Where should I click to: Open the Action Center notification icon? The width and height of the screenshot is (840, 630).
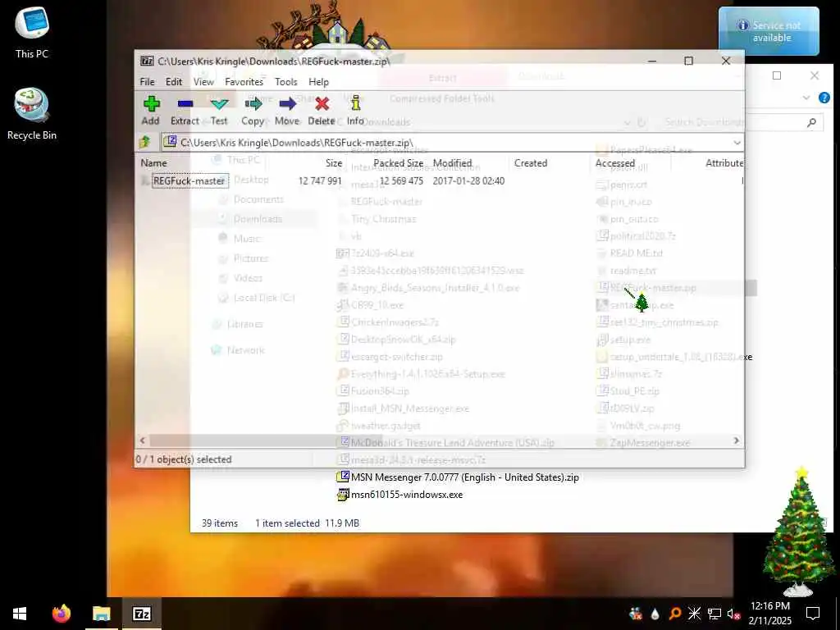[x=813, y=614]
